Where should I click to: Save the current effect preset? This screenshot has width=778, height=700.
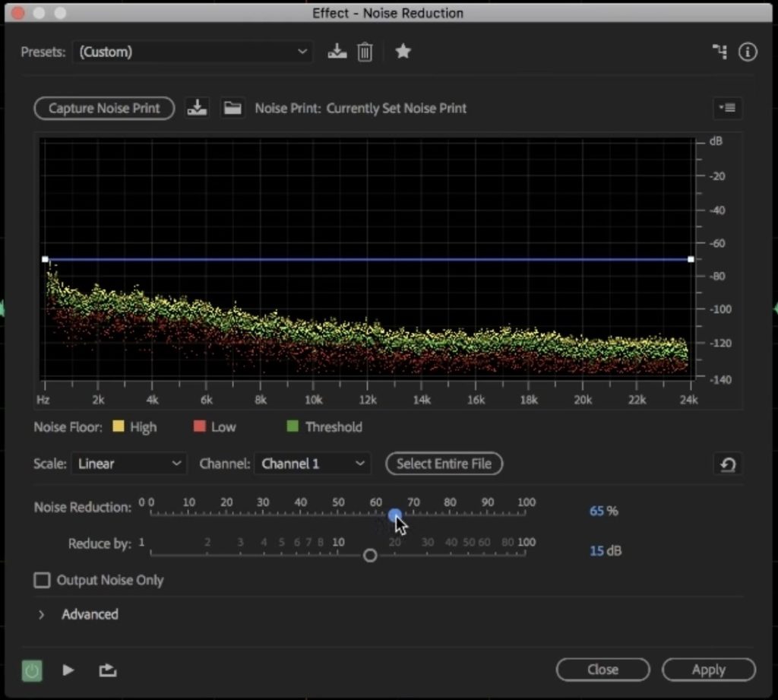coord(337,52)
